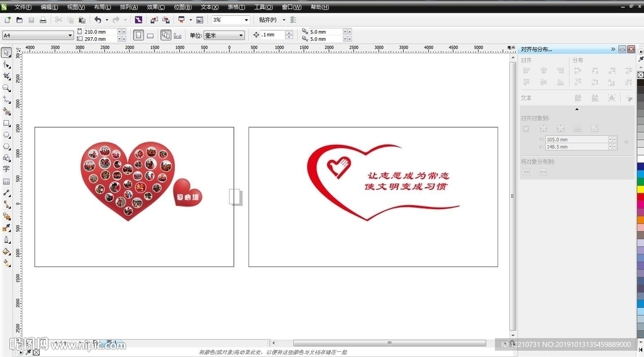Click the 贴齐(P) snap button
Image resolution: width=644 pixels, height=357 pixels.
(x=268, y=20)
